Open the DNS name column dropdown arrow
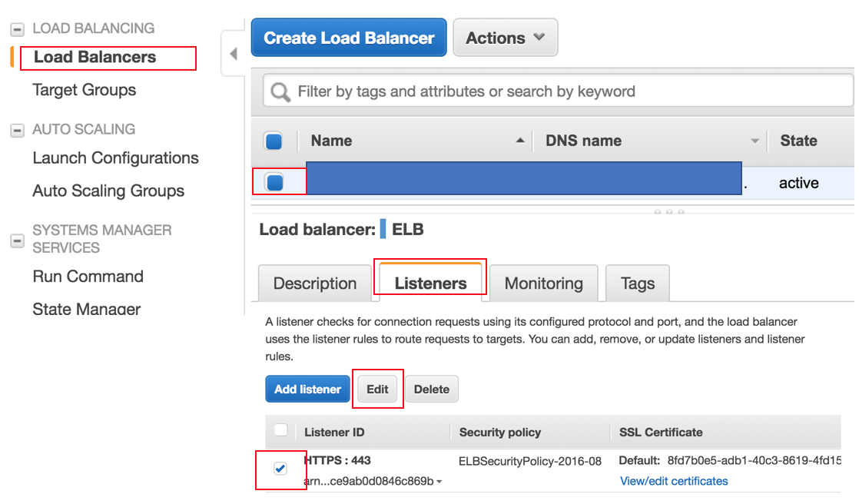Viewport: 859px width, 504px height. point(755,141)
